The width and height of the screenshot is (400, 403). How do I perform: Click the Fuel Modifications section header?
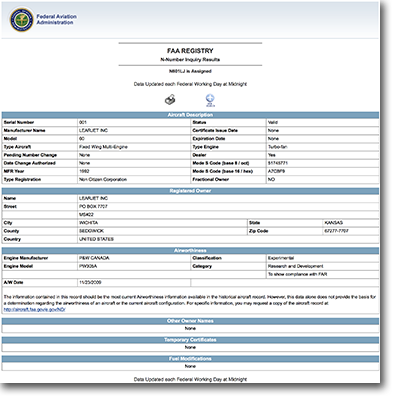click(190, 359)
